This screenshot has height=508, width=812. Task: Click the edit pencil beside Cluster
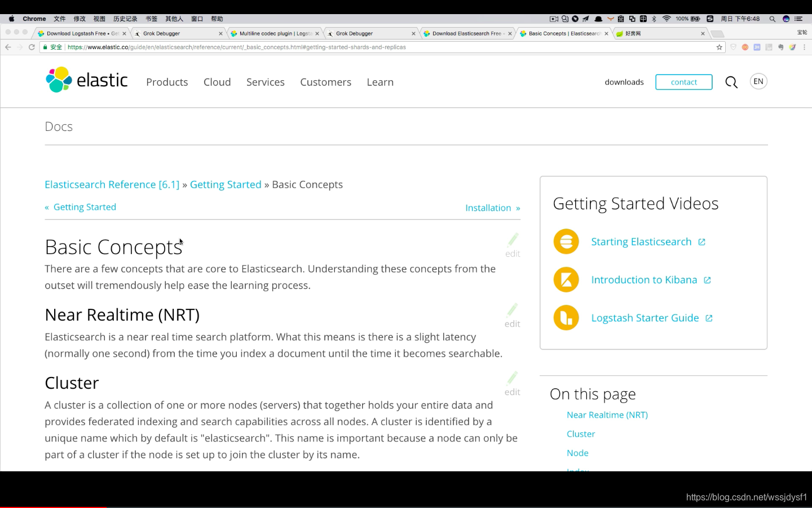513,383
